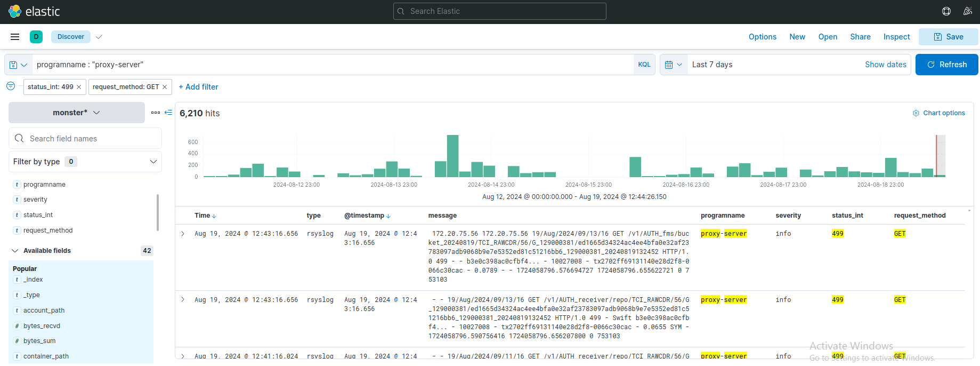Viewport: 980px width, 366px height.
Task: Open the monster* index pattern dropdown
Action: [x=77, y=113]
